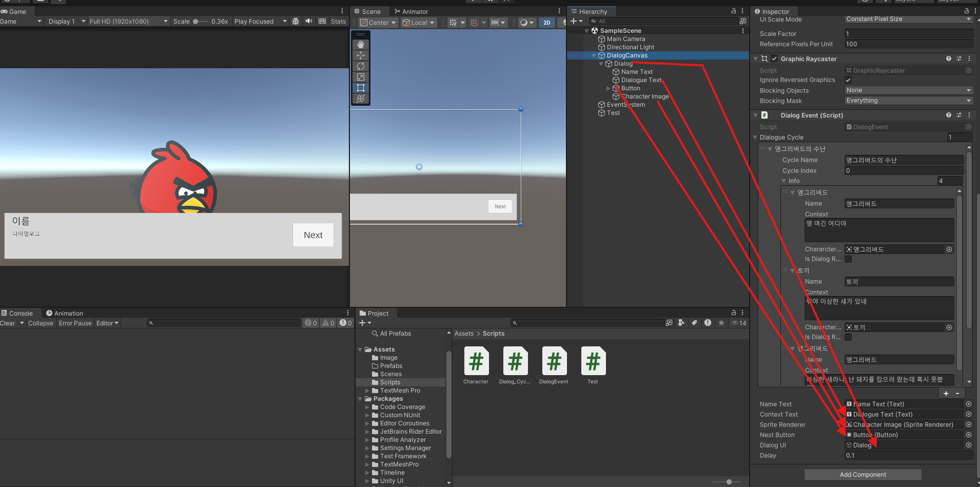This screenshot has width=980, height=487.
Task: Click the plus create button in Project panel
Action: click(362, 323)
